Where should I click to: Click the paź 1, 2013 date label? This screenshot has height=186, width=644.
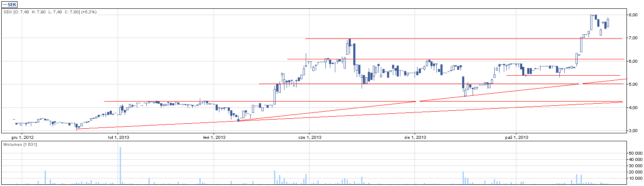pyautogui.click(x=516, y=137)
